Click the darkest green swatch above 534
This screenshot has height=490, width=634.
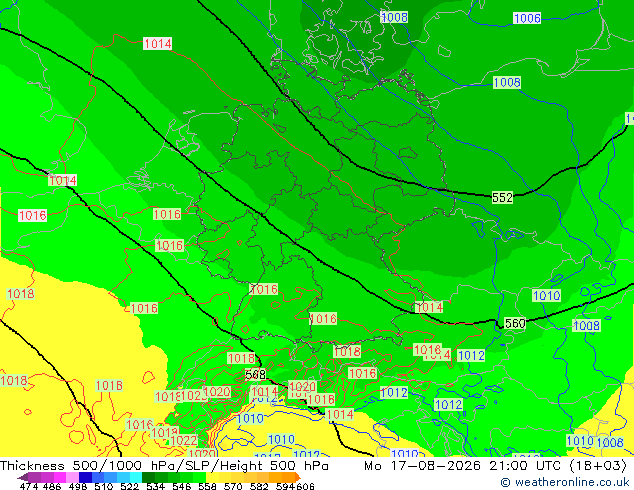(148, 477)
